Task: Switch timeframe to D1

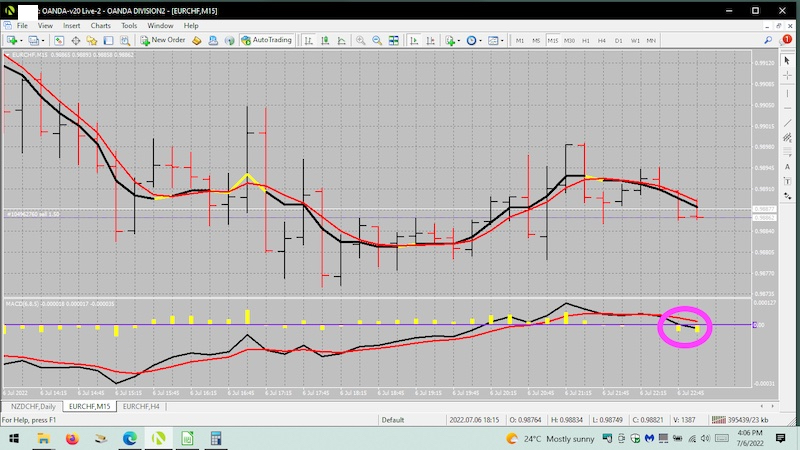Action: pyautogui.click(x=618, y=40)
